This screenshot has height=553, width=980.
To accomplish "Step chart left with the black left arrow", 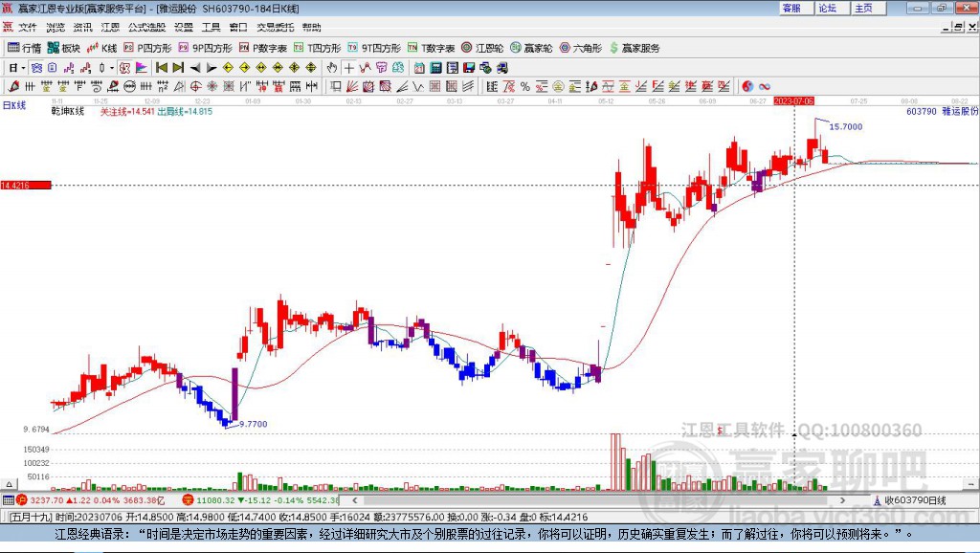I will point(195,68).
